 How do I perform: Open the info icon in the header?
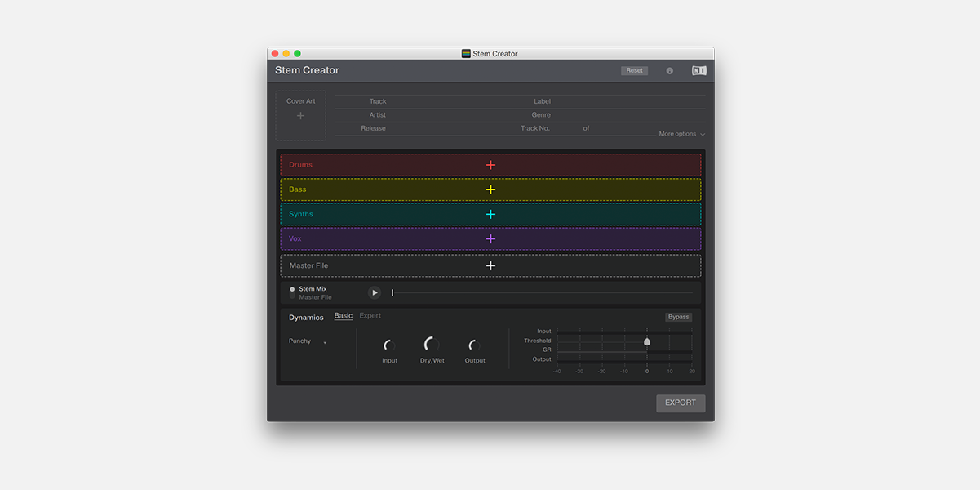(670, 71)
